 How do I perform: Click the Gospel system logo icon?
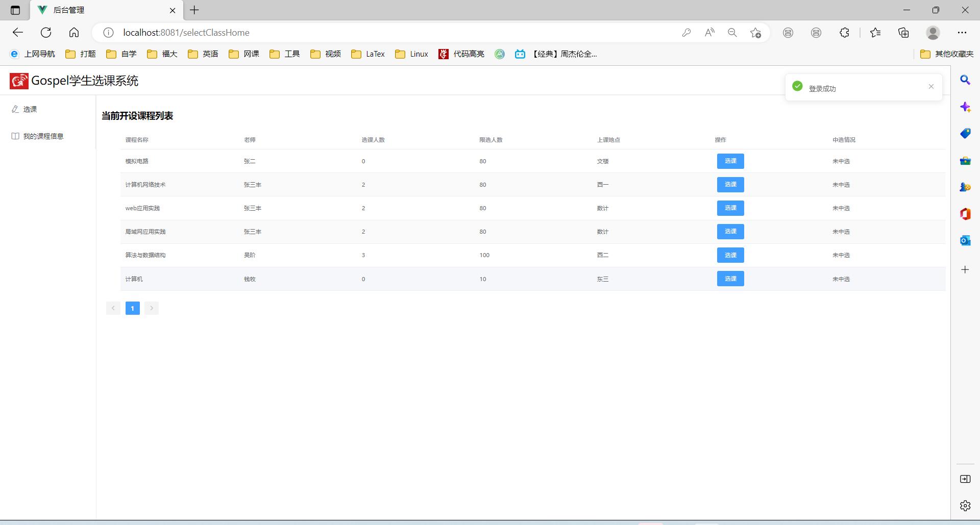(x=19, y=81)
